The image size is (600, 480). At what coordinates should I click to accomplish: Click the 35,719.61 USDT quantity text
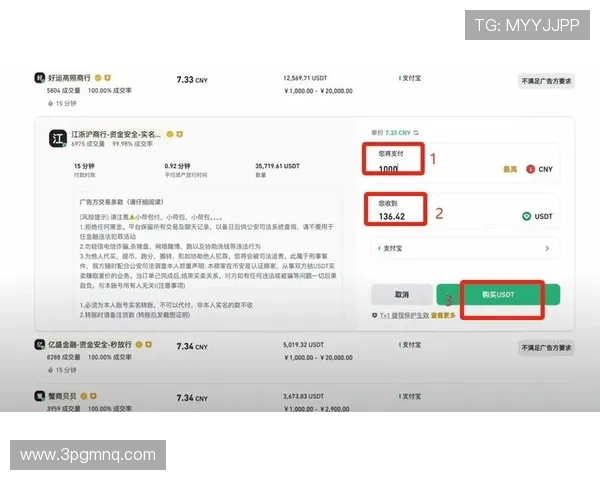click(x=277, y=166)
